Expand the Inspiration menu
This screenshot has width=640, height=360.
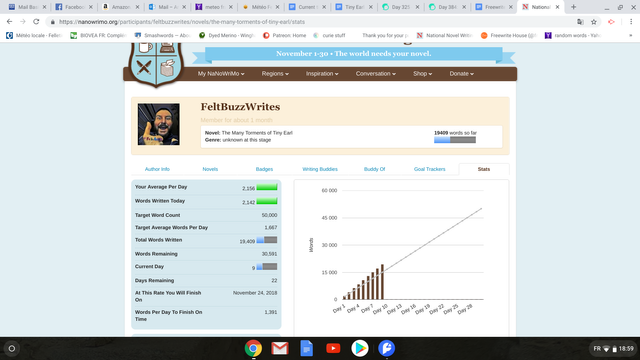point(322,74)
